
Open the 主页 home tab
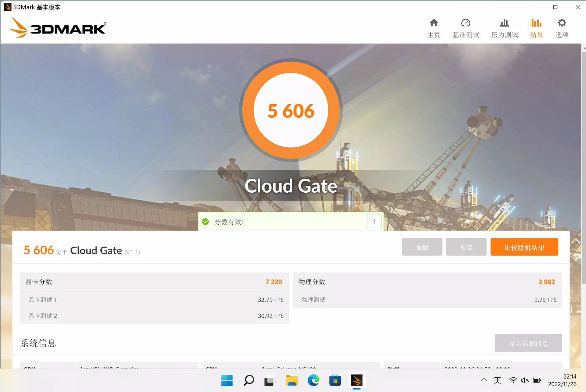tap(434, 28)
